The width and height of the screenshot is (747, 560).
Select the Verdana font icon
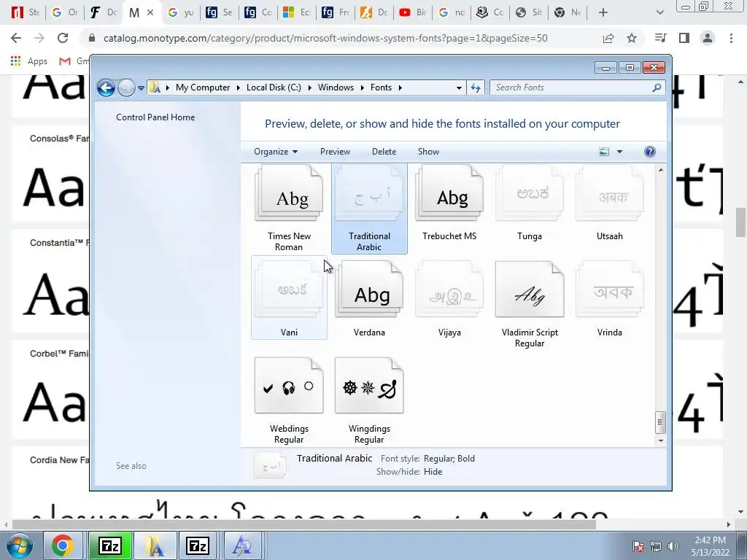[369, 289]
